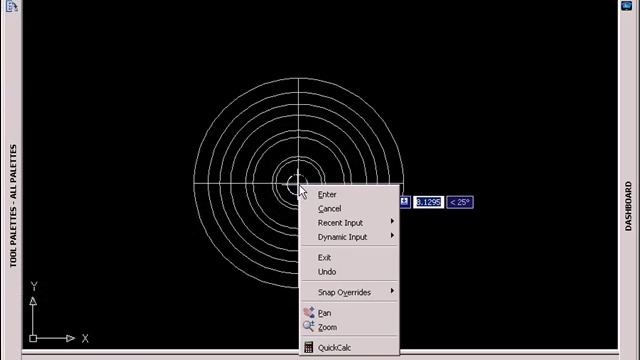This screenshot has height=360, width=640.
Task: Click the Dashboard top corner icon
Action: tap(627, 5)
